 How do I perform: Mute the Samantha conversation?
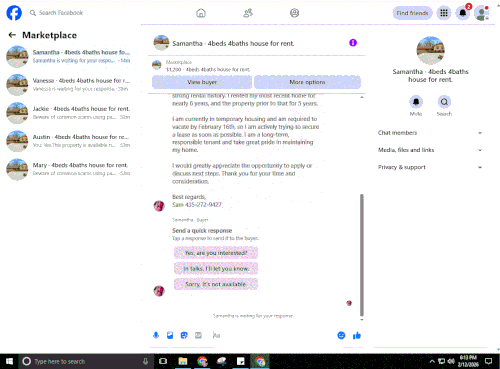416,102
